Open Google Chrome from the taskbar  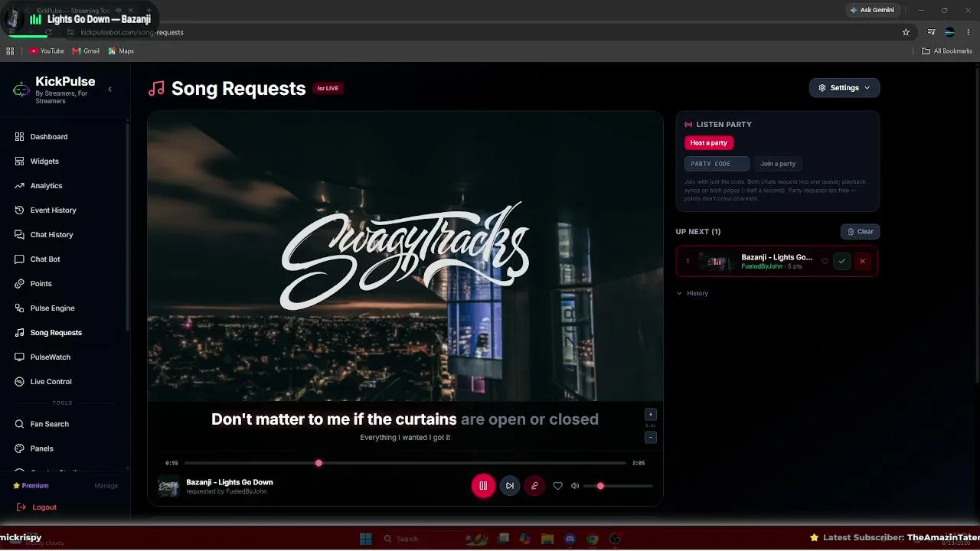pyautogui.click(x=592, y=539)
